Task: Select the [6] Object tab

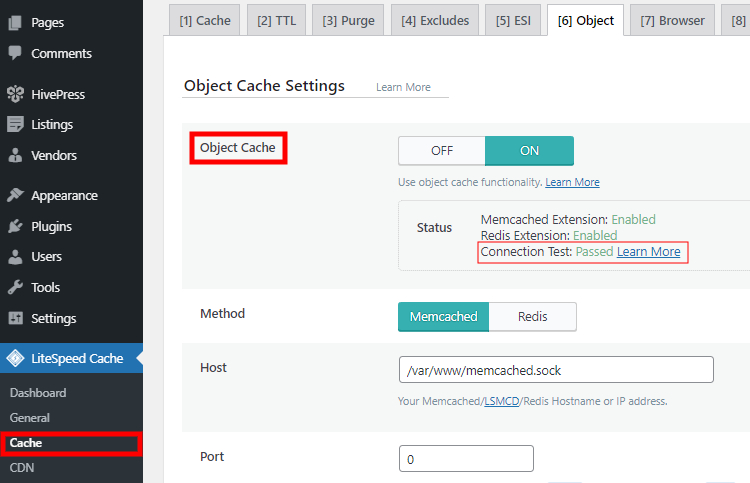Action: (585, 21)
